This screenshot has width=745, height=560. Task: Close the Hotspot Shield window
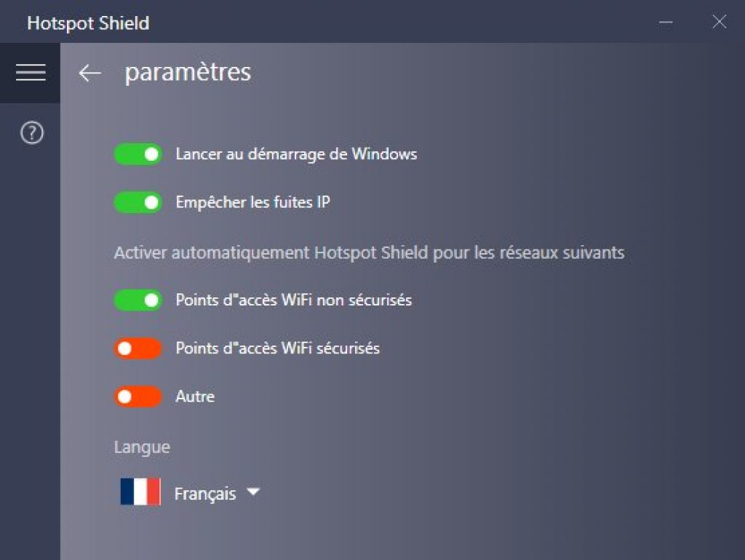pyautogui.click(x=719, y=21)
